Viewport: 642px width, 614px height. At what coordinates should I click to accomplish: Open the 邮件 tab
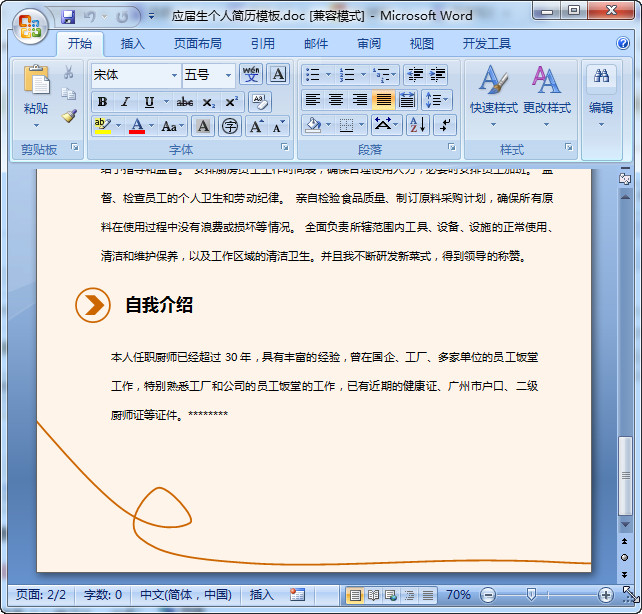(x=316, y=43)
